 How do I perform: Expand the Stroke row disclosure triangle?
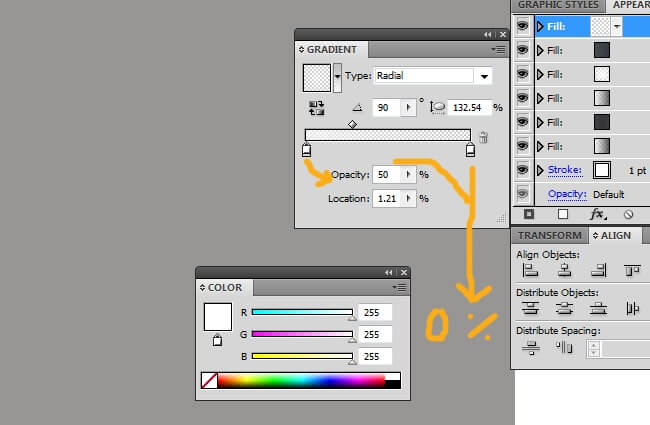[x=540, y=170]
